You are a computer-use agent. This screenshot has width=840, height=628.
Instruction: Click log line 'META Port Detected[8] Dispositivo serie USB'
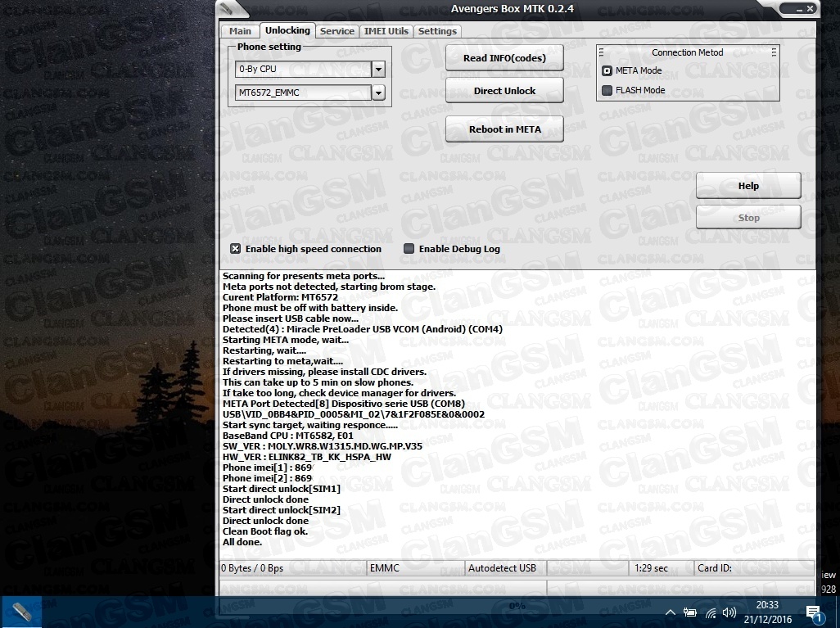(x=344, y=404)
